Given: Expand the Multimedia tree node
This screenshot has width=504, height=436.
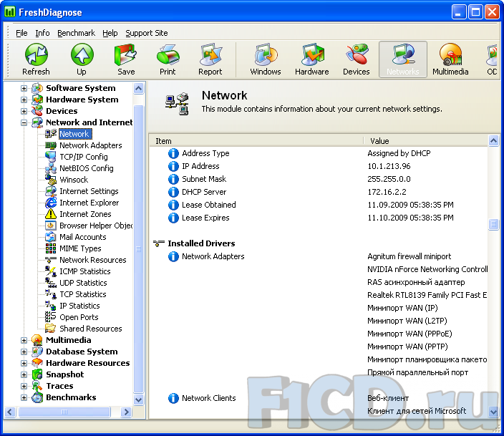Looking at the screenshot, I should 24,340.
